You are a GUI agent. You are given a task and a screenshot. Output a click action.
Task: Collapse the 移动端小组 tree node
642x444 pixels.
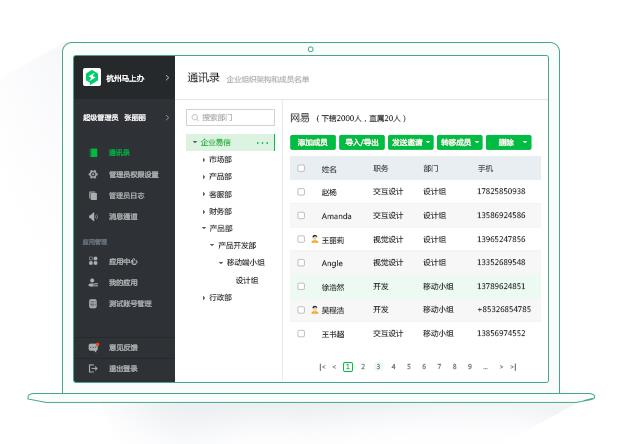pos(221,263)
